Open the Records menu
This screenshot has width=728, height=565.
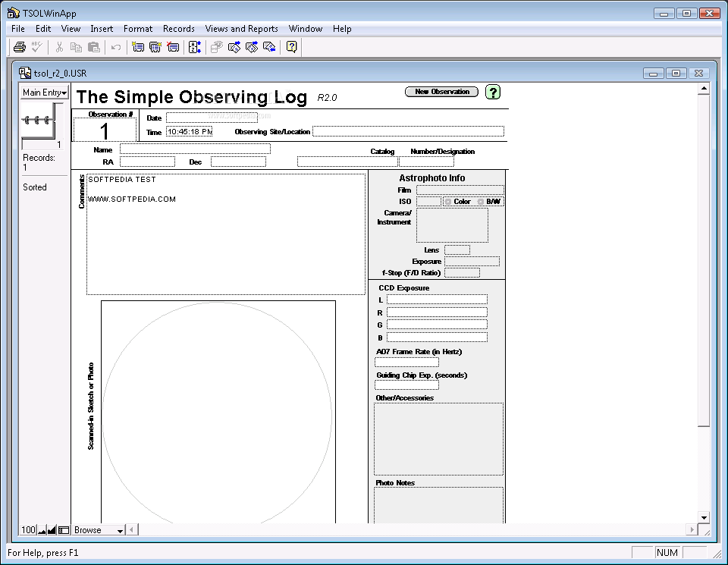click(x=179, y=29)
